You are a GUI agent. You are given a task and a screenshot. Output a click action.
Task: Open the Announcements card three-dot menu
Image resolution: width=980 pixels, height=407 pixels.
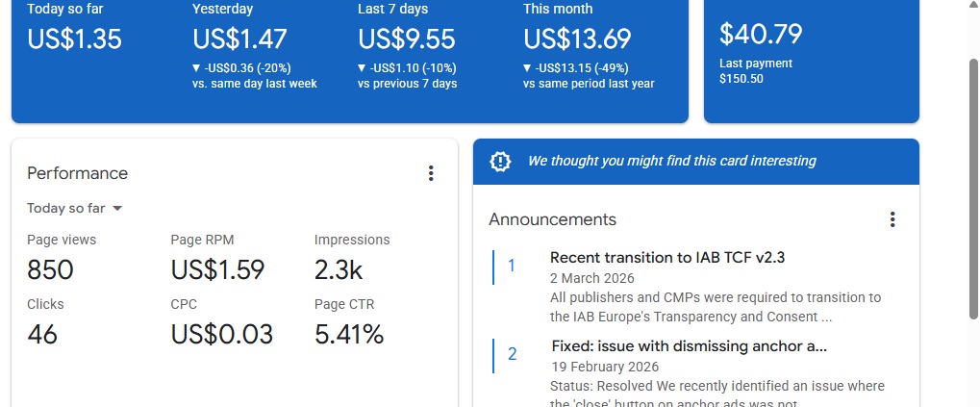pyautogui.click(x=892, y=219)
